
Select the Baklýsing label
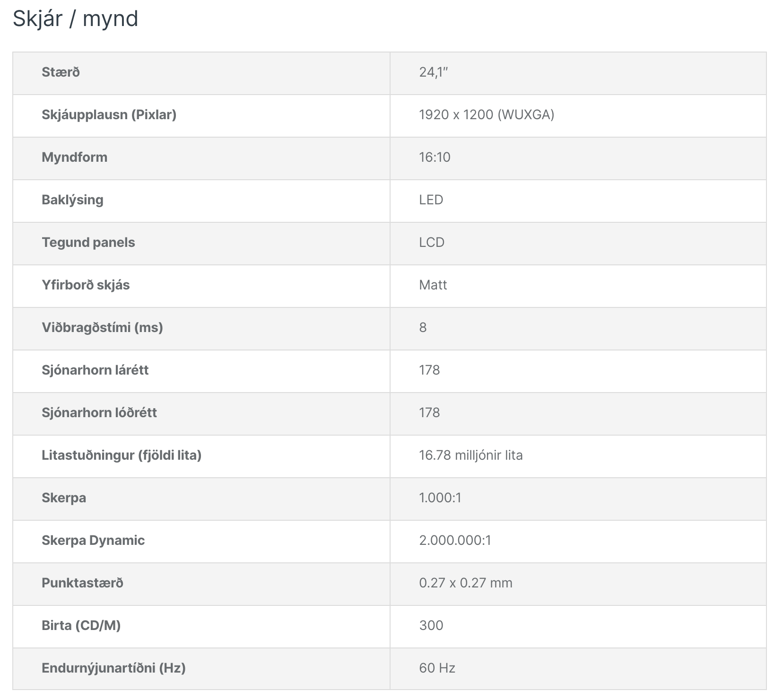point(72,200)
